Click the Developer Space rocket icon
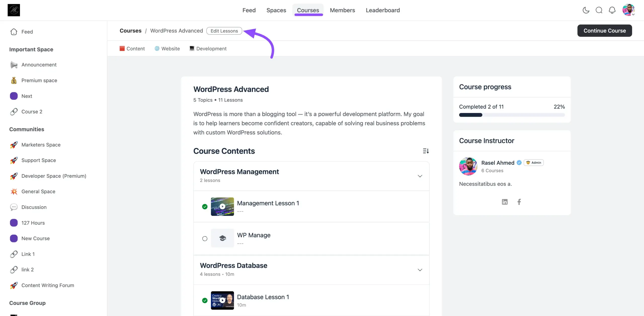 pyautogui.click(x=14, y=176)
